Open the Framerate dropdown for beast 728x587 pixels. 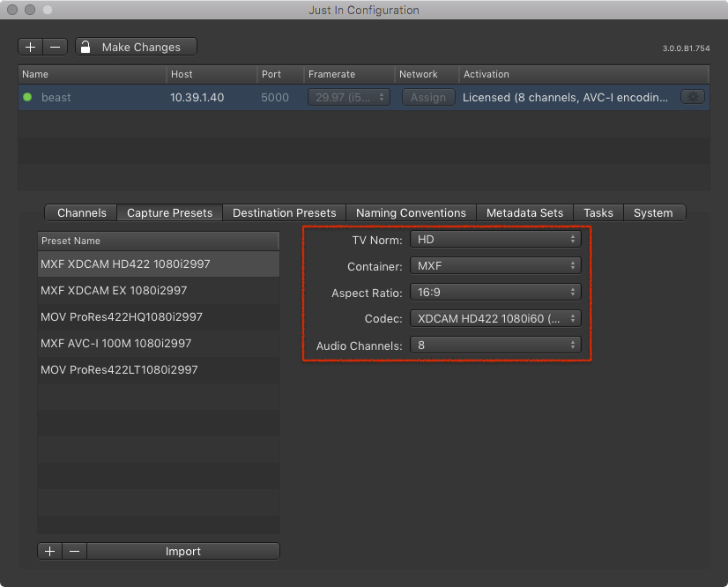pos(349,97)
